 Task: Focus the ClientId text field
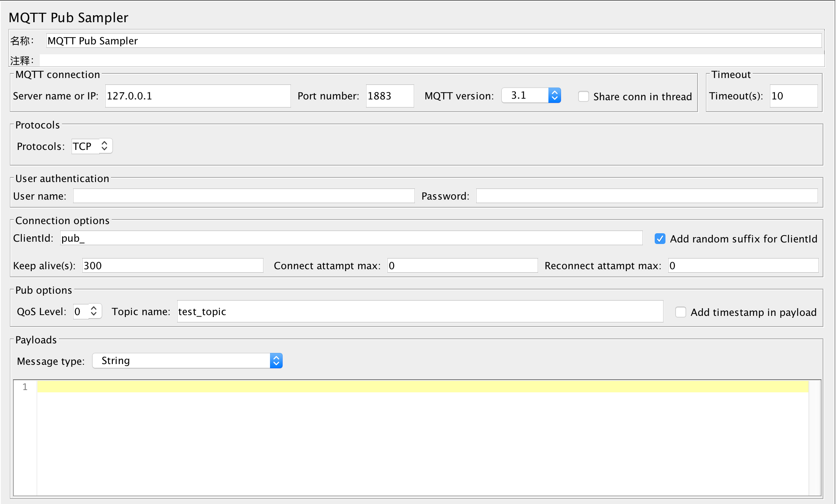pyautogui.click(x=351, y=238)
